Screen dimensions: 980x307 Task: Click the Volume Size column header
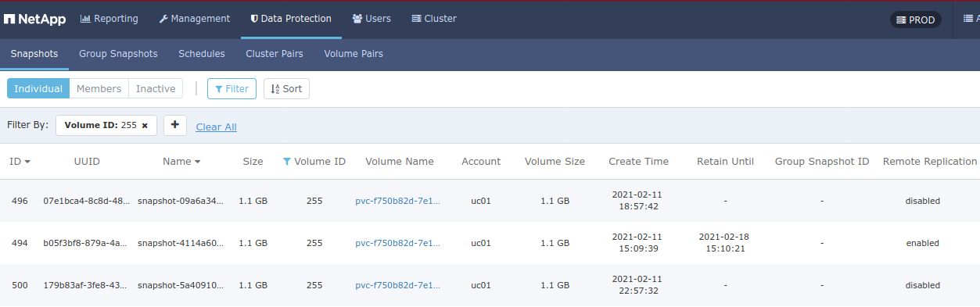555,162
